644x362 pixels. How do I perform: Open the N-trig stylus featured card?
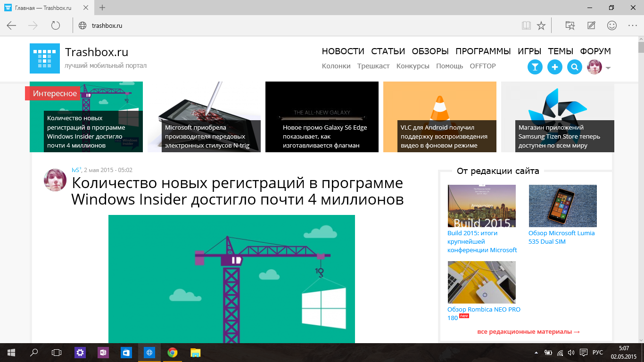[x=204, y=117]
